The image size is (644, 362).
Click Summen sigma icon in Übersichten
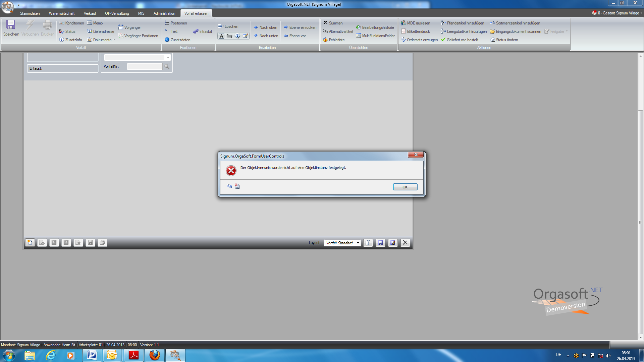[325, 23]
